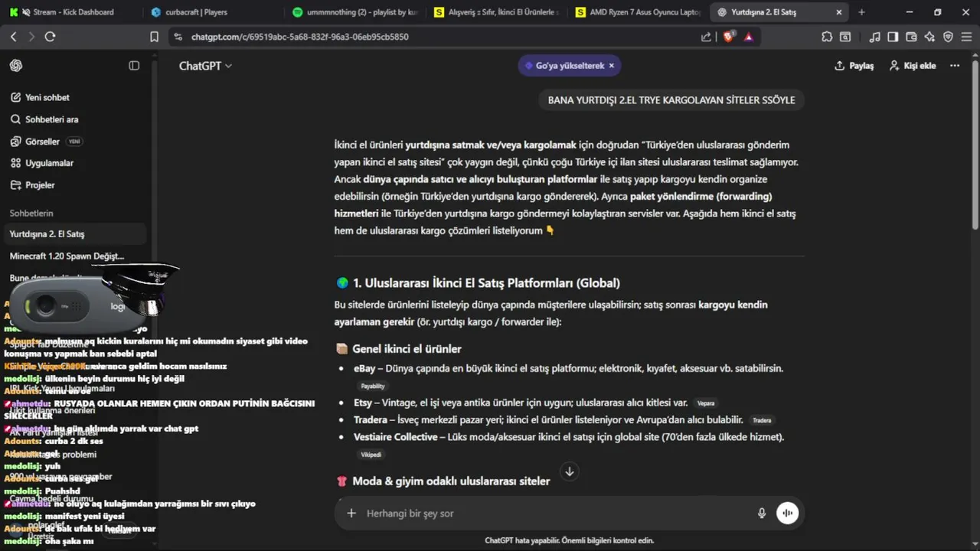The image size is (980, 551).
Task: Switch to Alışveriş Sıfır İkinci El tab
Action: click(495, 12)
